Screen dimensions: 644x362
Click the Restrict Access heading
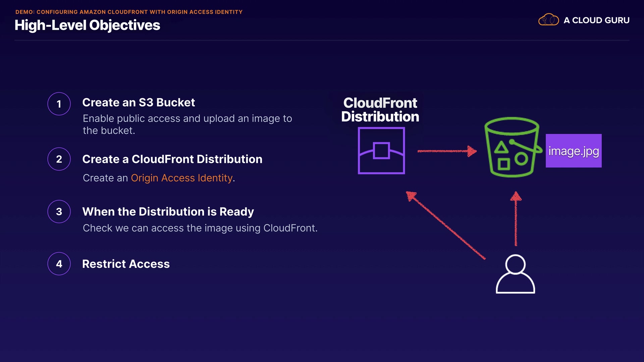click(x=126, y=264)
